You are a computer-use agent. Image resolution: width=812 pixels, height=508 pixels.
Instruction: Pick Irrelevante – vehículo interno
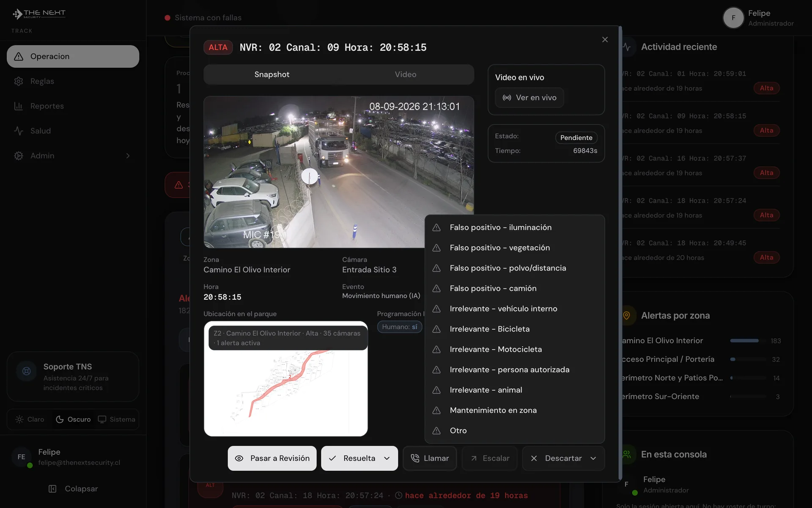click(x=515, y=309)
